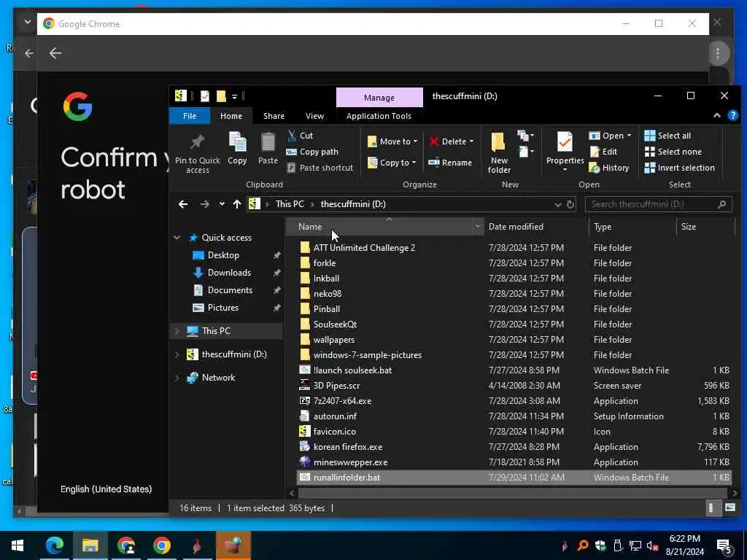Screen dimensions: 747x560
Task: Click the Search thescuffmini (D:) box
Action: [x=658, y=204]
